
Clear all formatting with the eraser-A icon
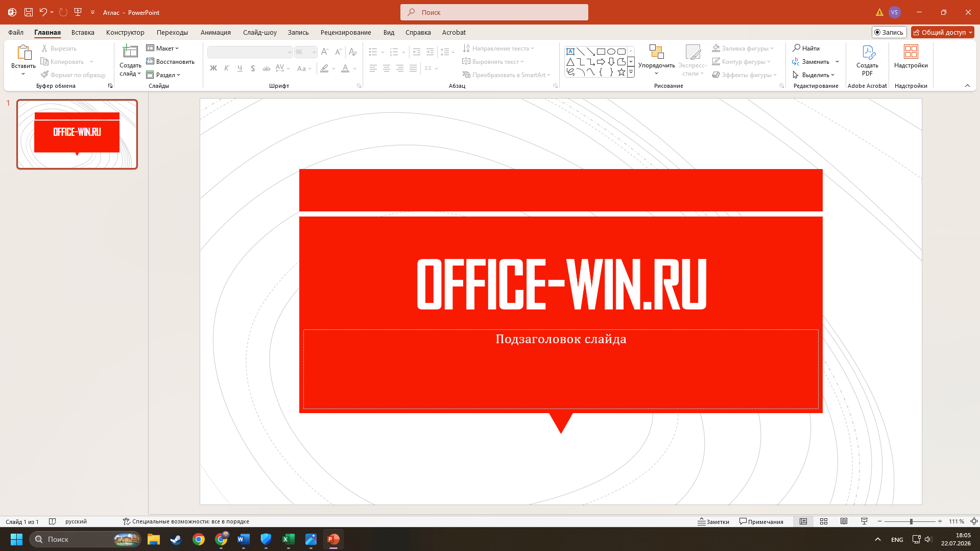click(x=352, y=52)
